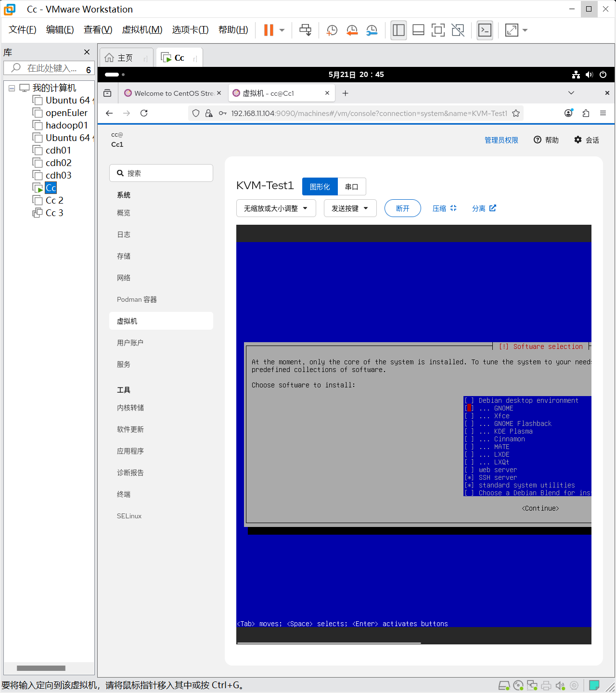Click the library panel horizontal scrollbar
Screen dimensions: 616x693
click(x=41, y=668)
